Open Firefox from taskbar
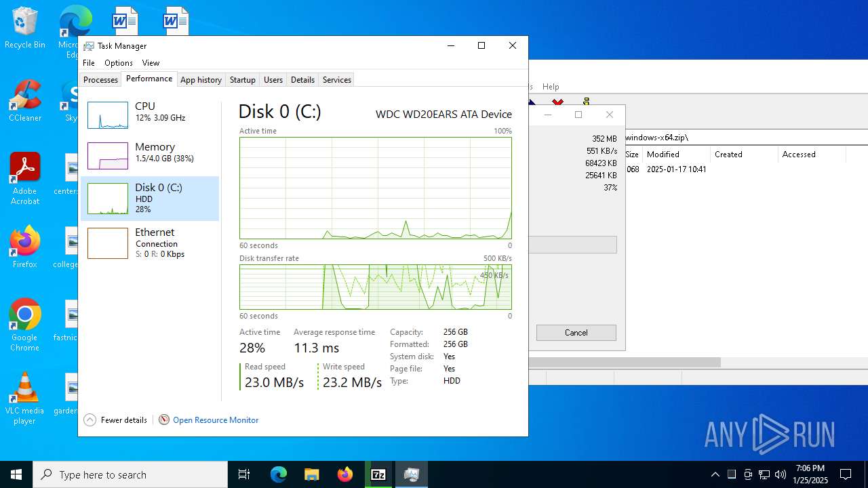Screen dimensions: 868x488 coord(345,474)
